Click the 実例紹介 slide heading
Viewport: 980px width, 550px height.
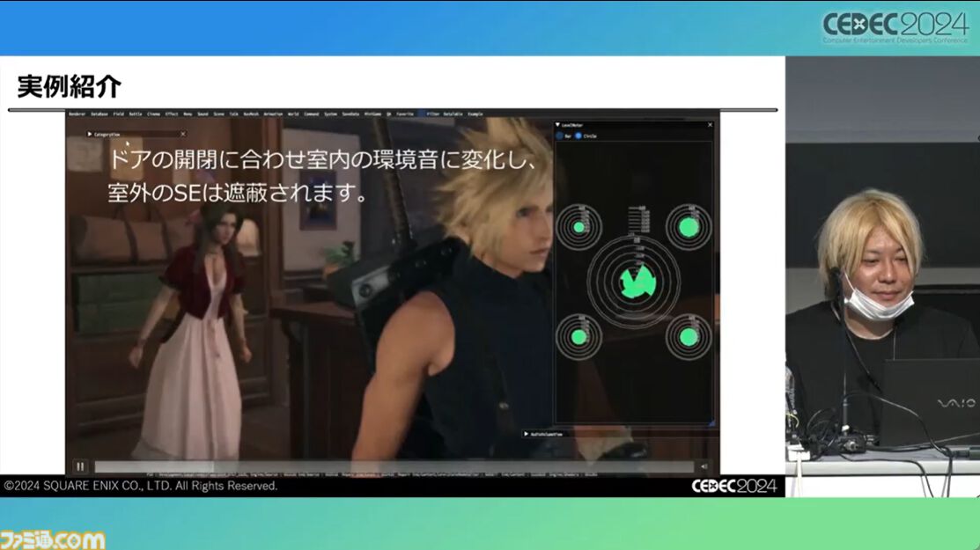(69, 86)
